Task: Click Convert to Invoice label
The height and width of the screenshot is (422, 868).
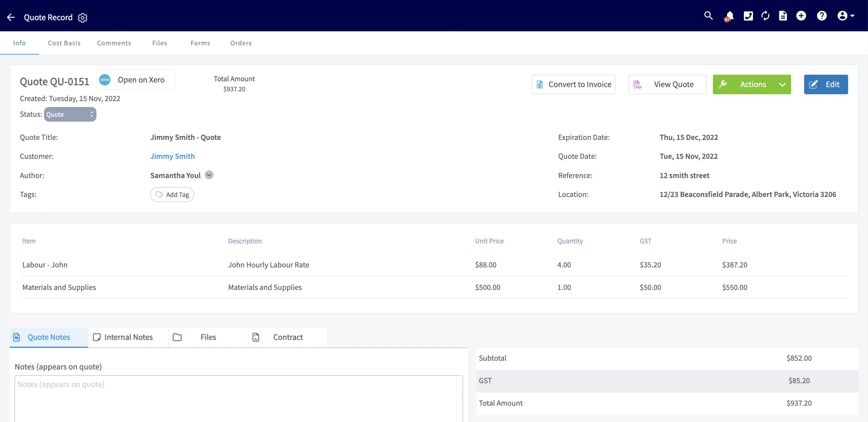Action: 580,84
